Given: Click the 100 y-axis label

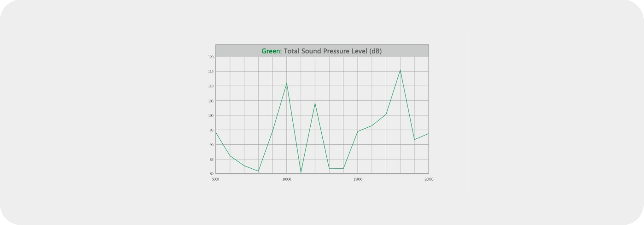Looking at the screenshot, I should [x=211, y=116].
